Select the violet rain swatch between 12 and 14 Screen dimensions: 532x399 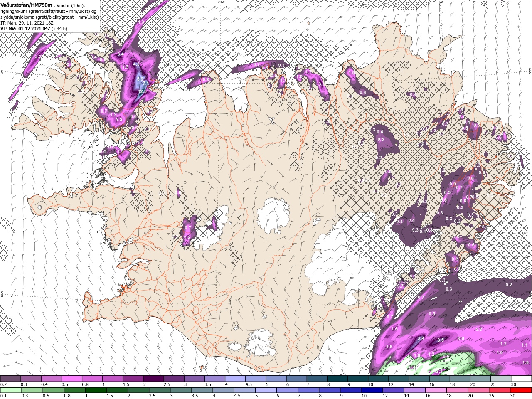click(x=393, y=390)
